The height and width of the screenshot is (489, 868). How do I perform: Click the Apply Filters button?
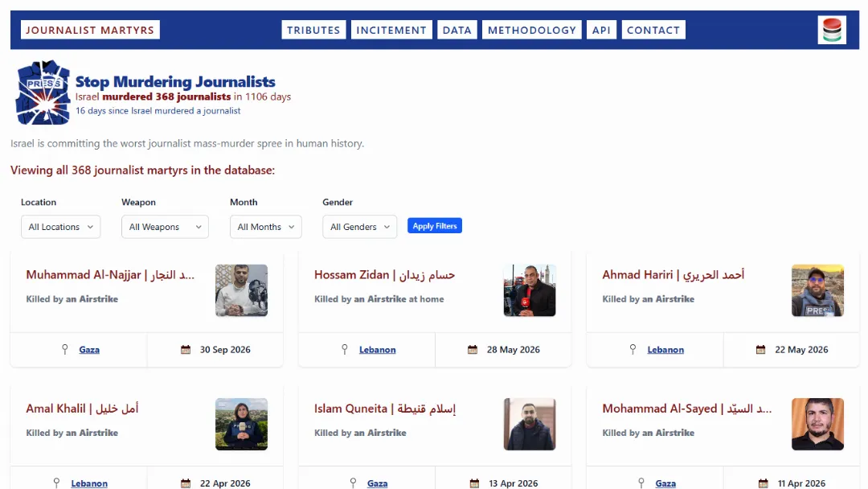click(435, 226)
